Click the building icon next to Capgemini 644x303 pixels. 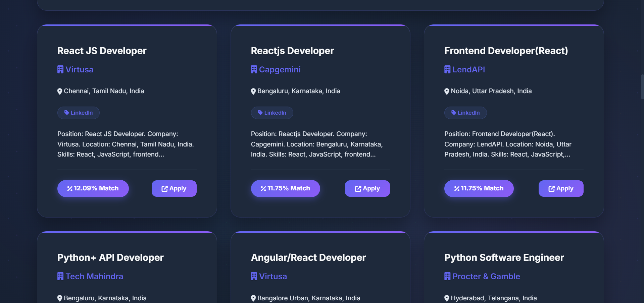pyautogui.click(x=254, y=69)
